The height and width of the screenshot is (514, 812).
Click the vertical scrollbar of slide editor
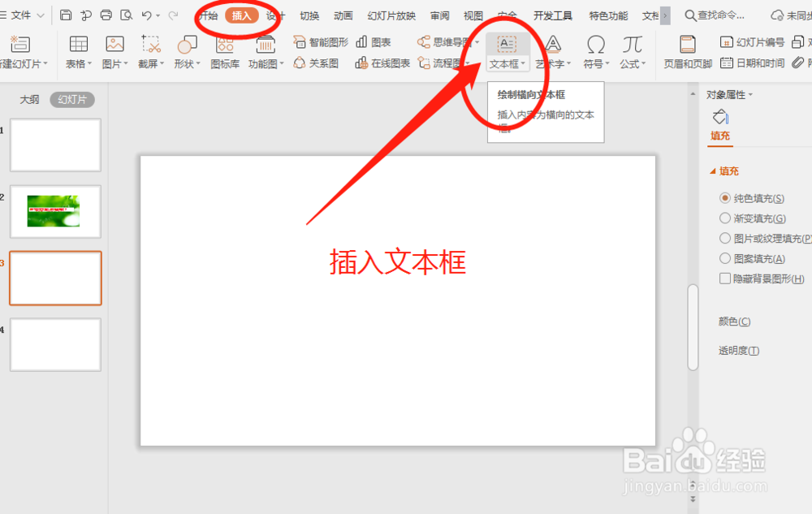693,327
